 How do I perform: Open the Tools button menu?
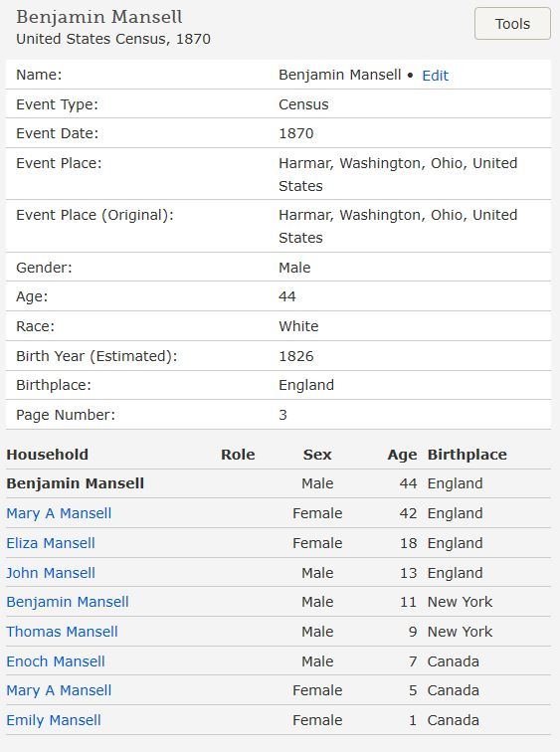pos(512,24)
